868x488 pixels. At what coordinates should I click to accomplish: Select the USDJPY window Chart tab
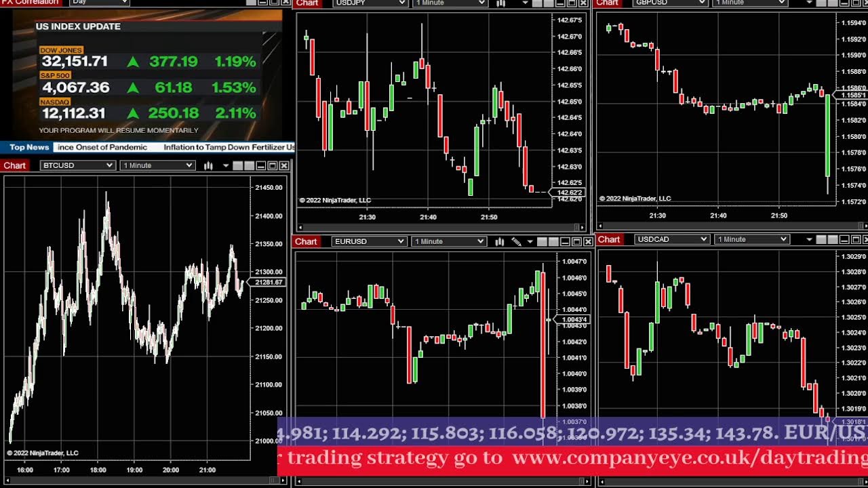pos(307,3)
